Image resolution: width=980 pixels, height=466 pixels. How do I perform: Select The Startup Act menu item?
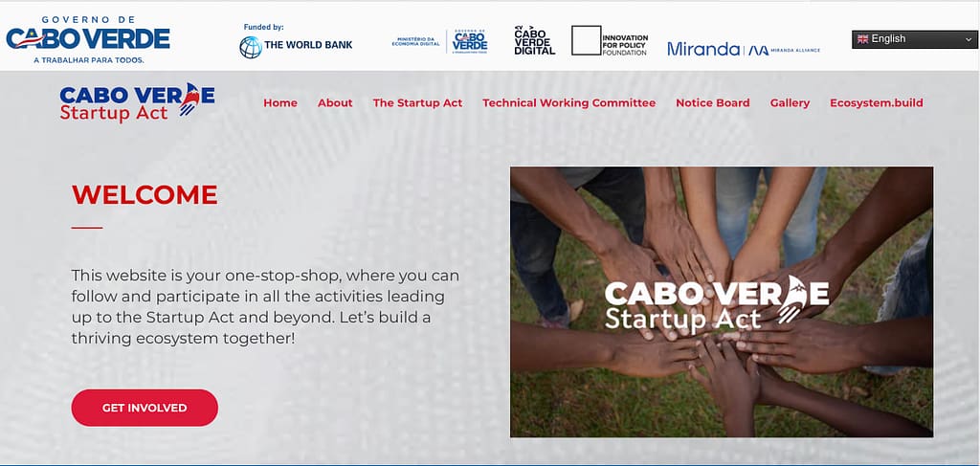(x=417, y=103)
